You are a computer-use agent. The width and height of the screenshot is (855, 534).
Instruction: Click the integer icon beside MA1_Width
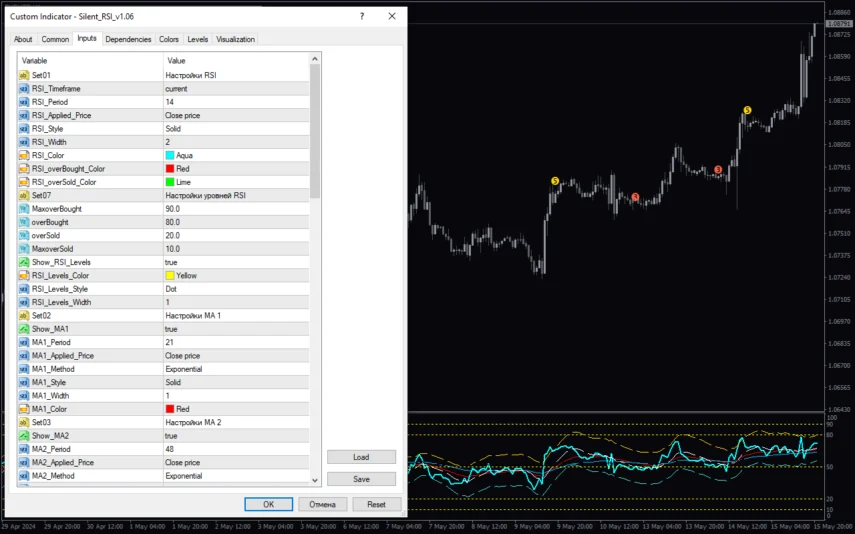click(x=24, y=395)
